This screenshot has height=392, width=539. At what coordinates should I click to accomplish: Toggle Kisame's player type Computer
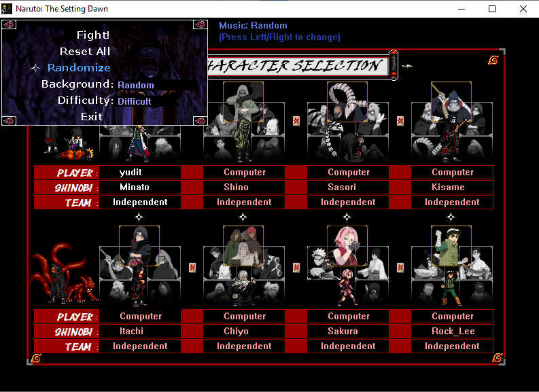(452, 172)
